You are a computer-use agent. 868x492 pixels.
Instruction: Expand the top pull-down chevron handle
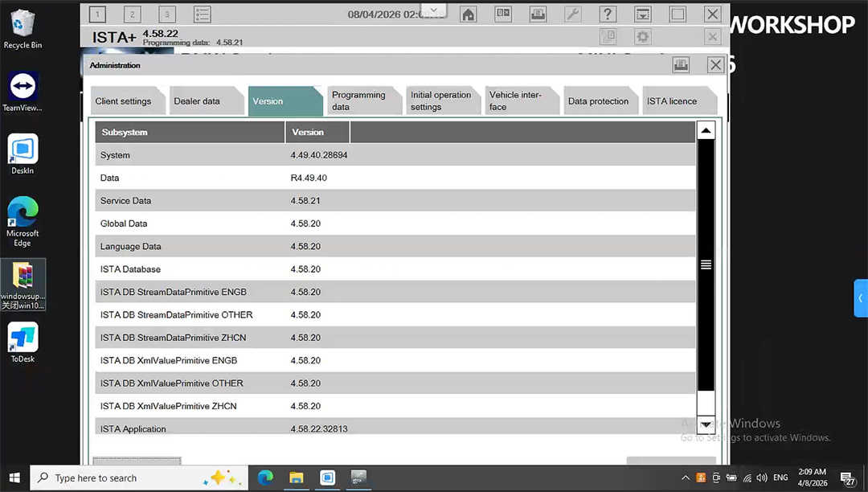click(x=433, y=10)
